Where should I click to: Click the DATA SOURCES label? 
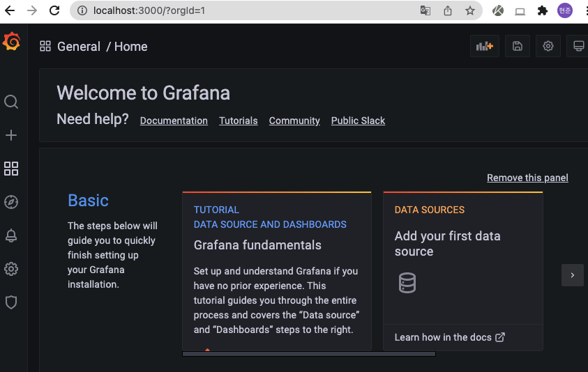[430, 210]
